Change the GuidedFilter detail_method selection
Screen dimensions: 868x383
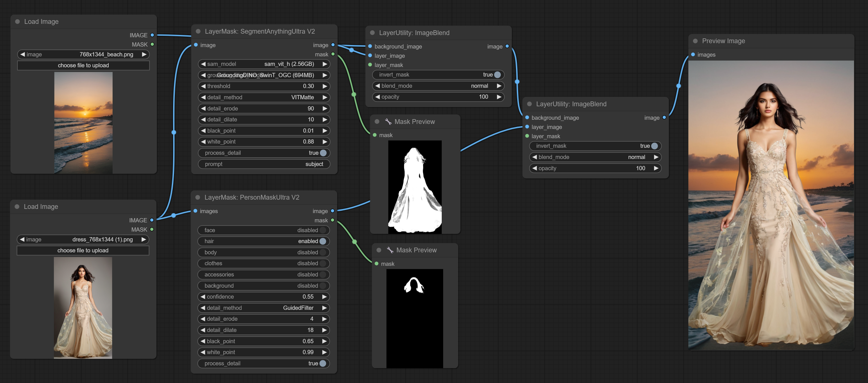[264, 308]
